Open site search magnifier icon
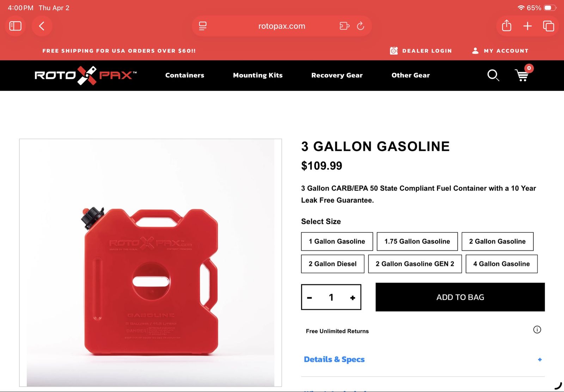This screenshot has width=564, height=392. 493,75
